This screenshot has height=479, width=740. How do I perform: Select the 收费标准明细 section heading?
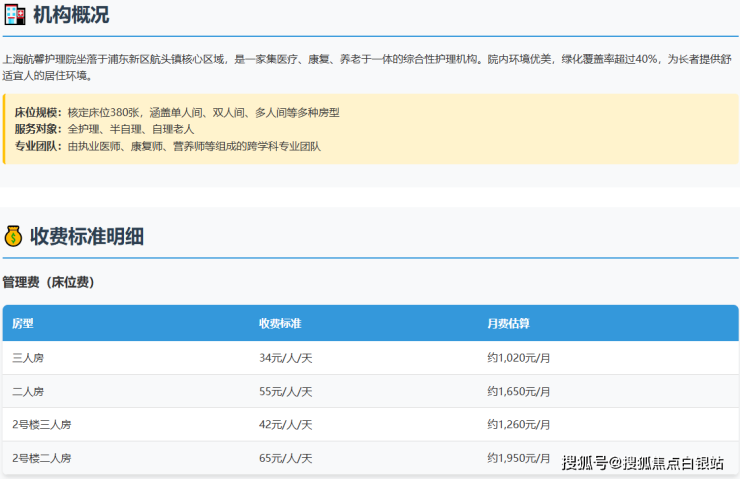click(87, 236)
